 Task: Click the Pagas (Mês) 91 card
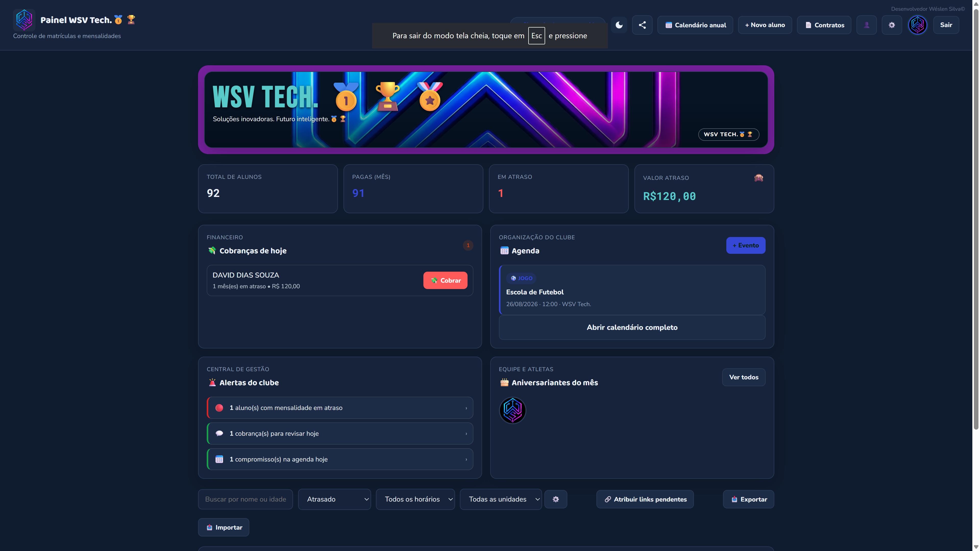click(x=413, y=189)
